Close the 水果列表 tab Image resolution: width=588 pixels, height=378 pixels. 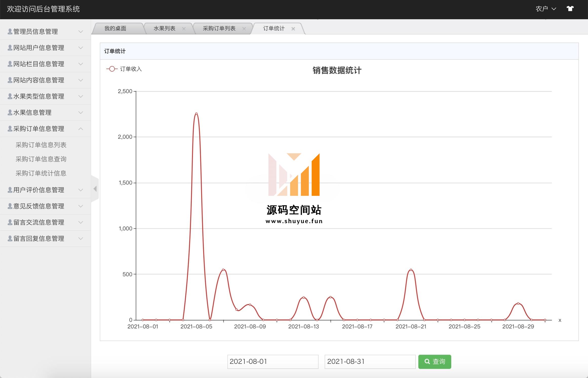tap(184, 29)
